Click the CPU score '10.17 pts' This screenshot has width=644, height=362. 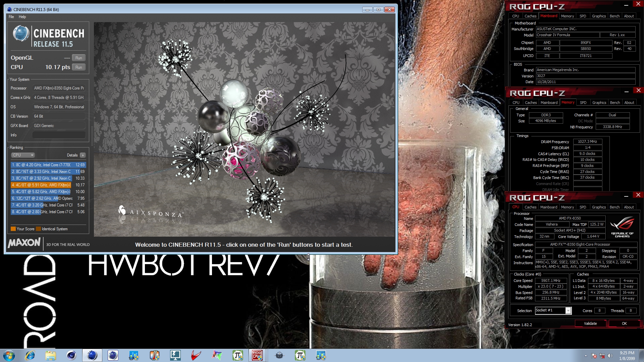(58, 67)
